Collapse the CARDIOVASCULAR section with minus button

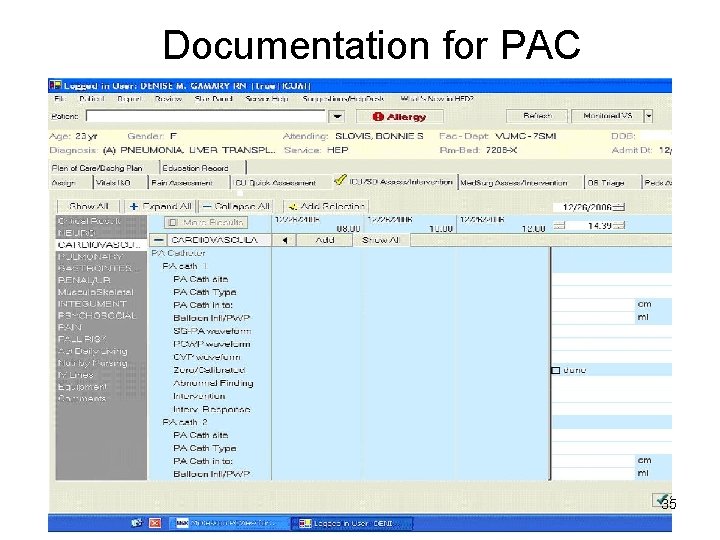click(x=158, y=240)
